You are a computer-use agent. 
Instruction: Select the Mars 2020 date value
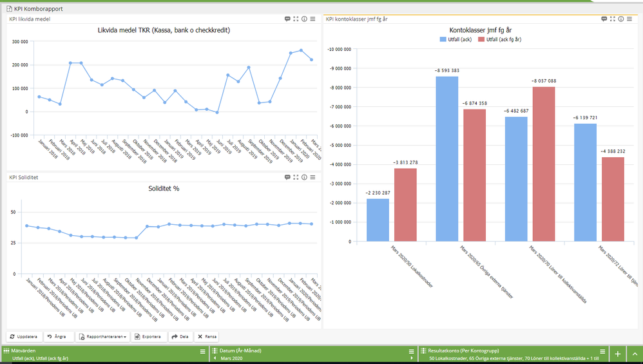[232, 358]
